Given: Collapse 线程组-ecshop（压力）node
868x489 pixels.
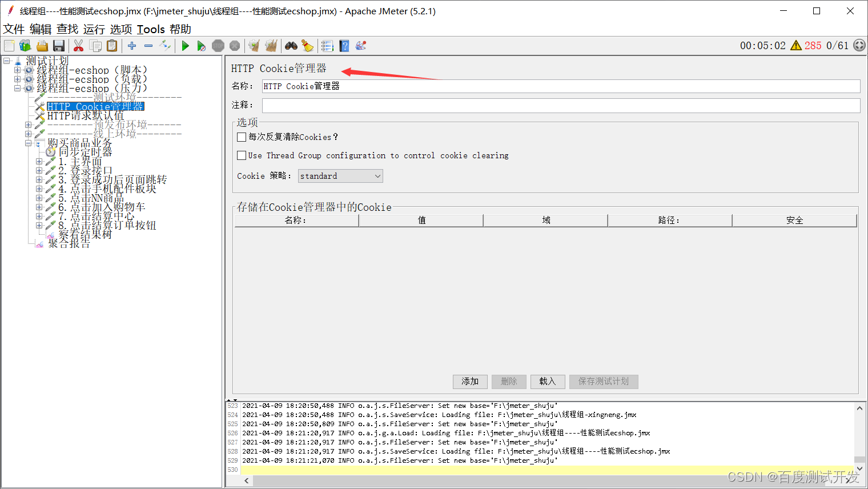Looking at the screenshot, I should click(x=17, y=89).
